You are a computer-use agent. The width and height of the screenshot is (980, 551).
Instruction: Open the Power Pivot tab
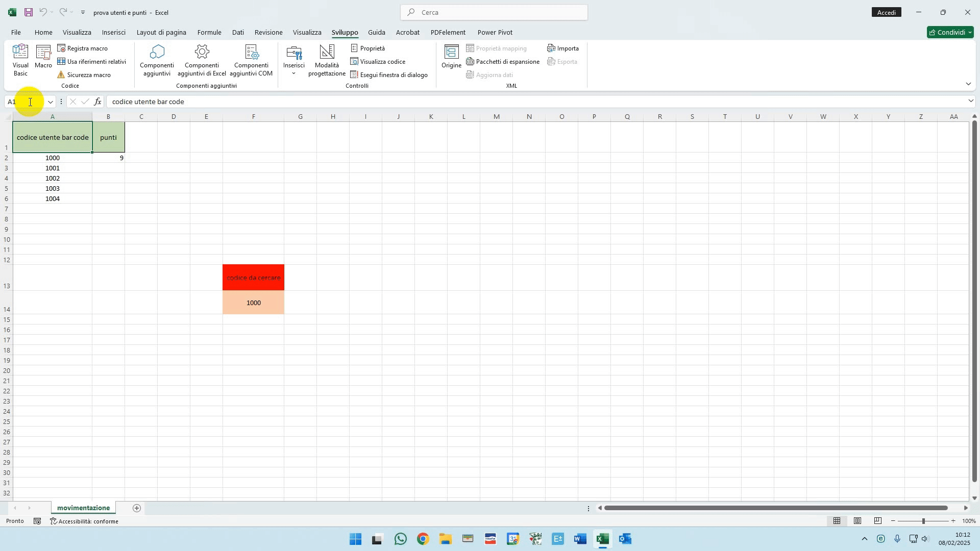click(x=495, y=32)
